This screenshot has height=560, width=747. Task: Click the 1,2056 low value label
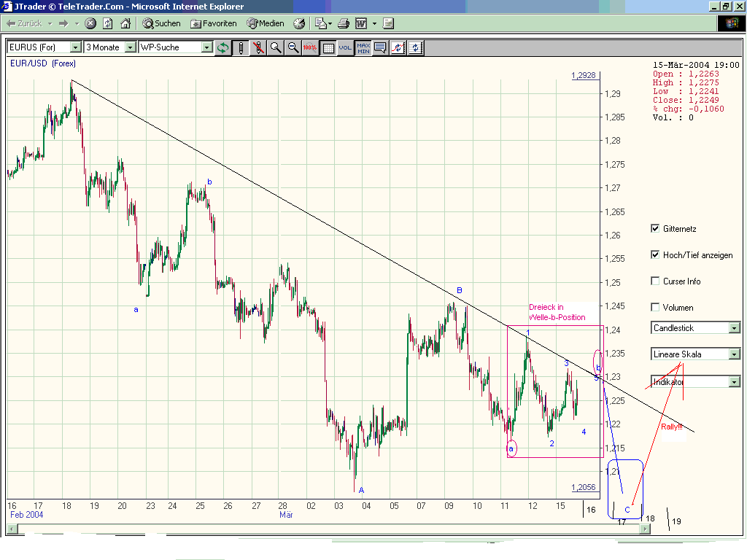tap(584, 487)
